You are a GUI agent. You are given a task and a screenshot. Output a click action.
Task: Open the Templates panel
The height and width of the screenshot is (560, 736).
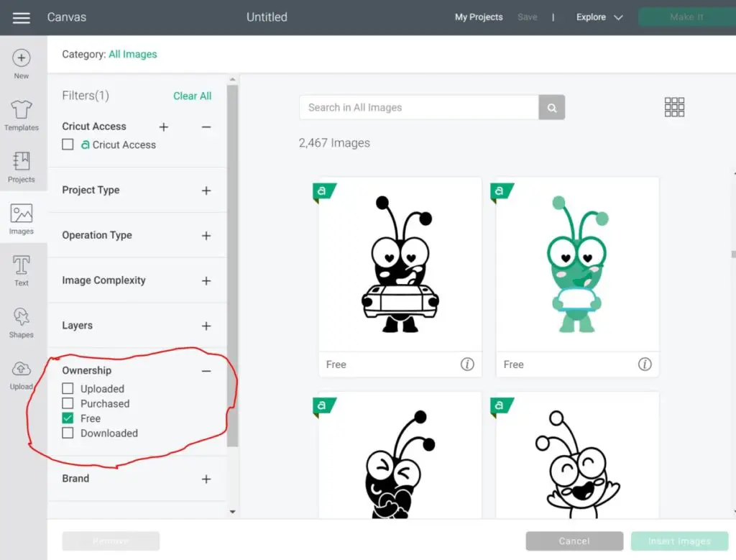[x=21, y=116]
